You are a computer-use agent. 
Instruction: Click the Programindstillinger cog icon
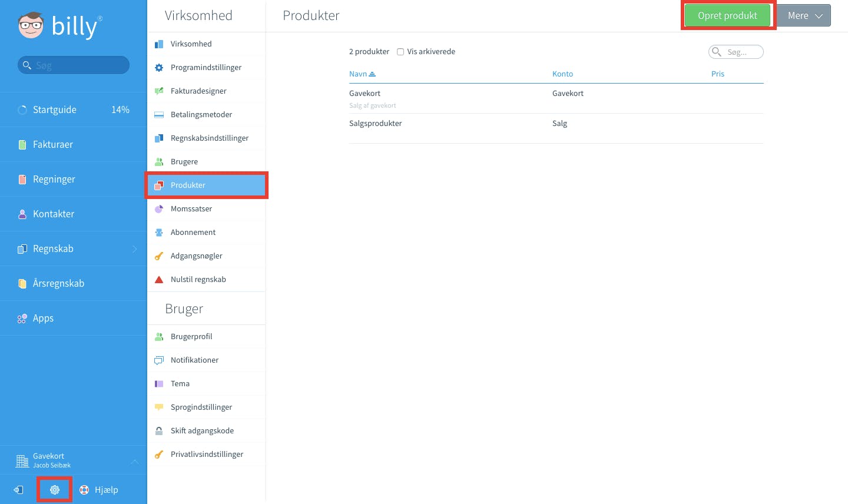(159, 68)
